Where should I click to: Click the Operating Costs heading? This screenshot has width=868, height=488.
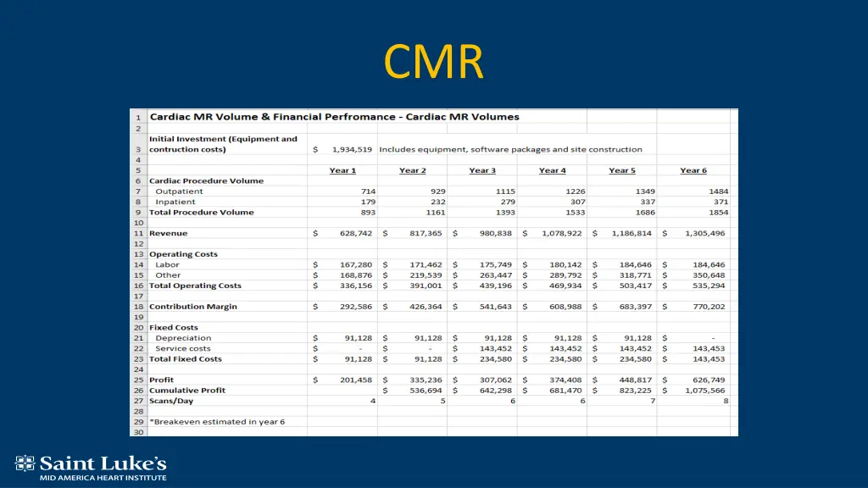[183, 254]
